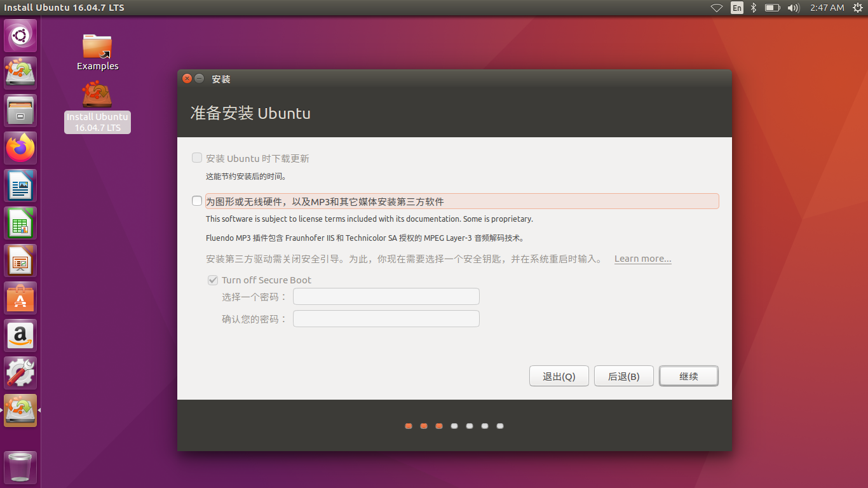Image resolution: width=868 pixels, height=488 pixels.
Task: Click the 继续 continue button
Action: pos(689,376)
